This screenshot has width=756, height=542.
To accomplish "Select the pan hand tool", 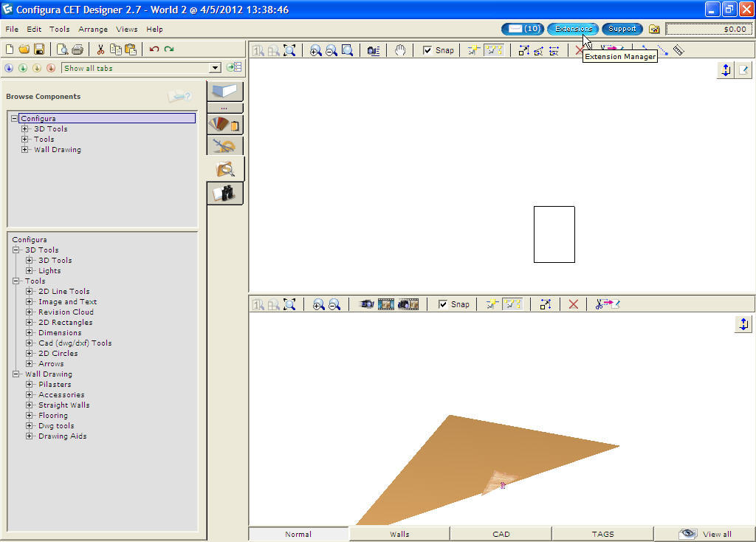I will point(399,50).
